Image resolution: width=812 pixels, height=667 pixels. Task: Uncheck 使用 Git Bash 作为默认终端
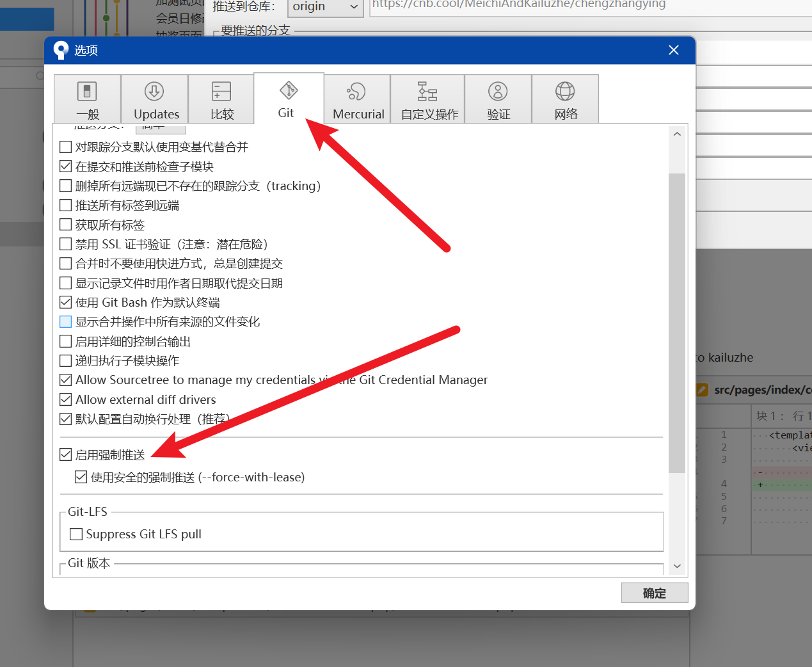coord(65,302)
